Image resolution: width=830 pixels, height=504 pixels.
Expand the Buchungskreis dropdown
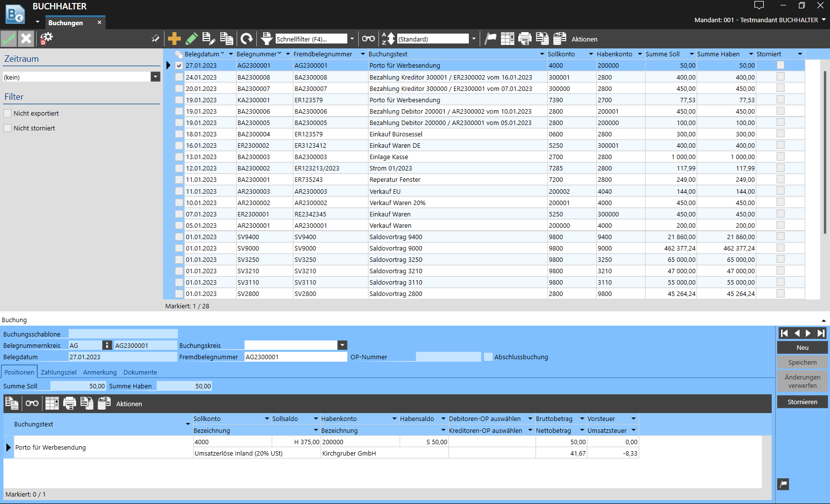tap(342, 345)
